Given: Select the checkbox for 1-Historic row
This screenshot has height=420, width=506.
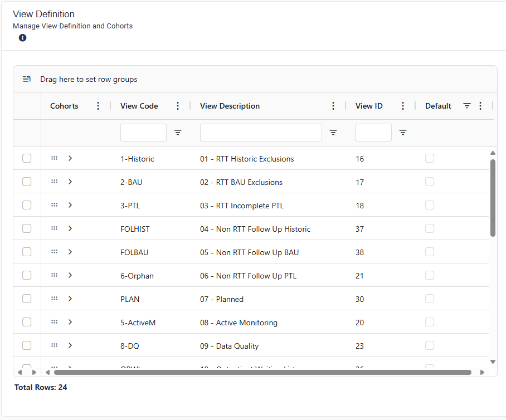Looking at the screenshot, I should coord(27,159).
